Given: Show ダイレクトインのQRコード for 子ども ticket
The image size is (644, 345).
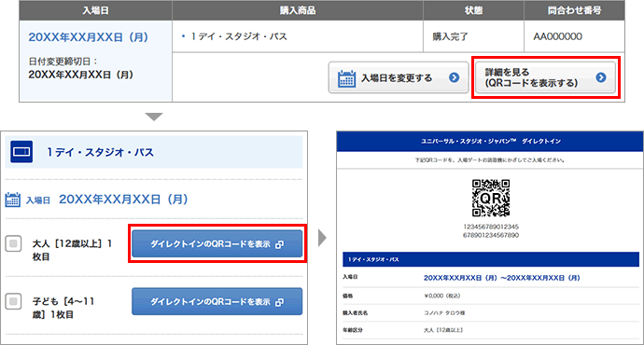Looking at the screenshot, I should [217, 301].
